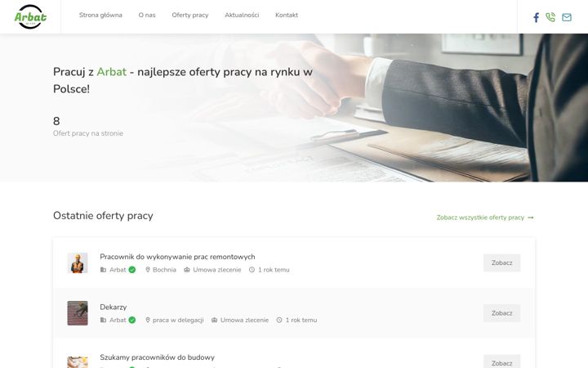Click Zobacz for the Dekarzy job
Screen dimensions: 588x368
click(x=501, y=313)
